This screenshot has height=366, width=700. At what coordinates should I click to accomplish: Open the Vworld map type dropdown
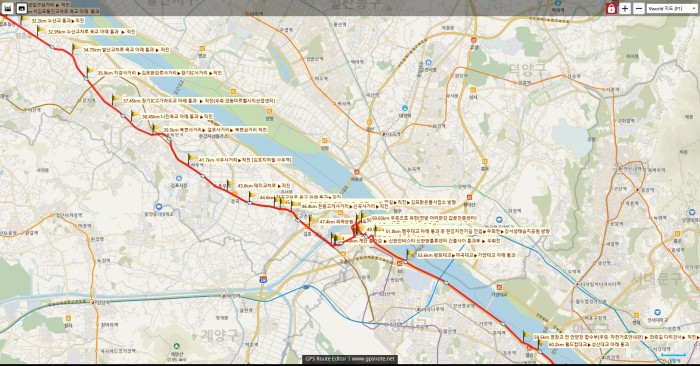[671, 8]
